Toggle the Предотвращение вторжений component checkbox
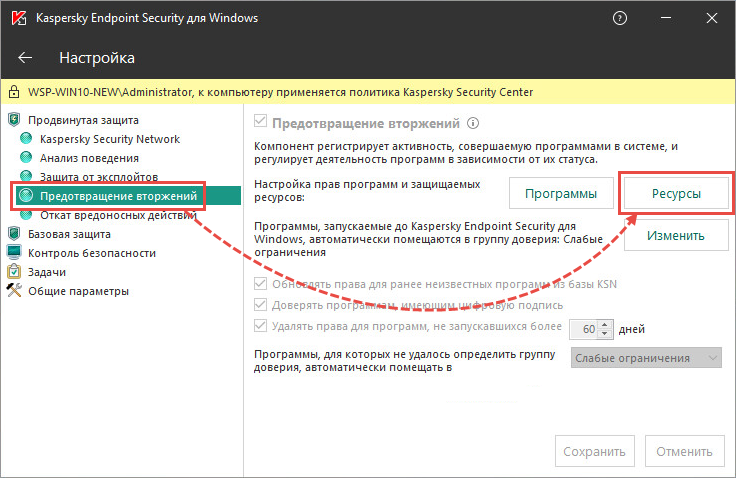The height and width of the screenshot is (478, 736). pyautogui.click(x=261, y=121)
